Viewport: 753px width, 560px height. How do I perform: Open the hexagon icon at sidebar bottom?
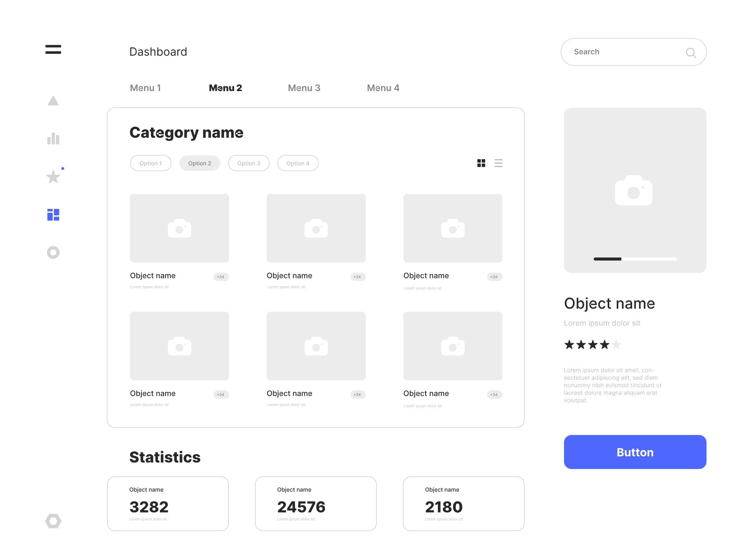point(53,521)
